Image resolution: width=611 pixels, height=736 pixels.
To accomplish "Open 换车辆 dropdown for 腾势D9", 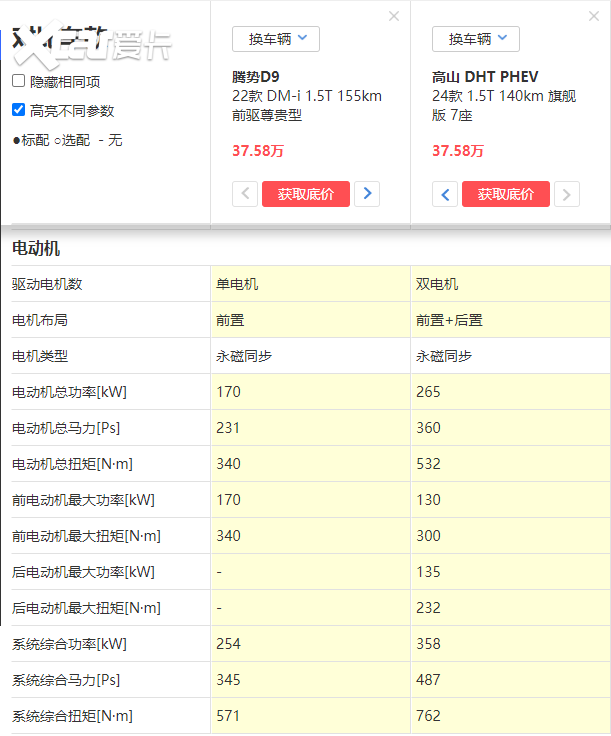I will (276, 39).
